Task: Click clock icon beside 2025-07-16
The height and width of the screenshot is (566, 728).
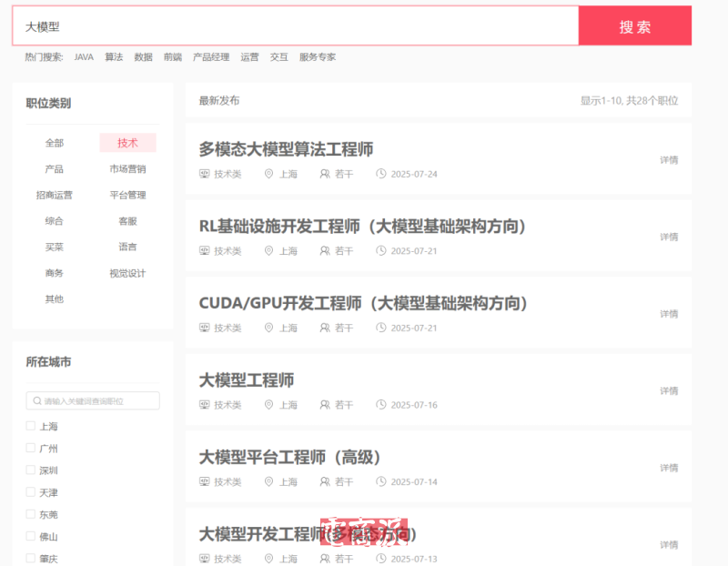Action: coord(380,404)
